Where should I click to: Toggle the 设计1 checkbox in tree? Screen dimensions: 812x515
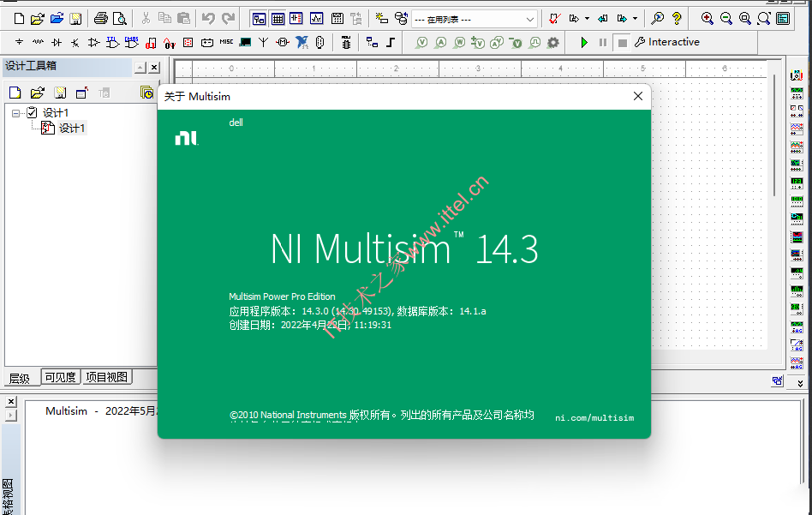32,113
